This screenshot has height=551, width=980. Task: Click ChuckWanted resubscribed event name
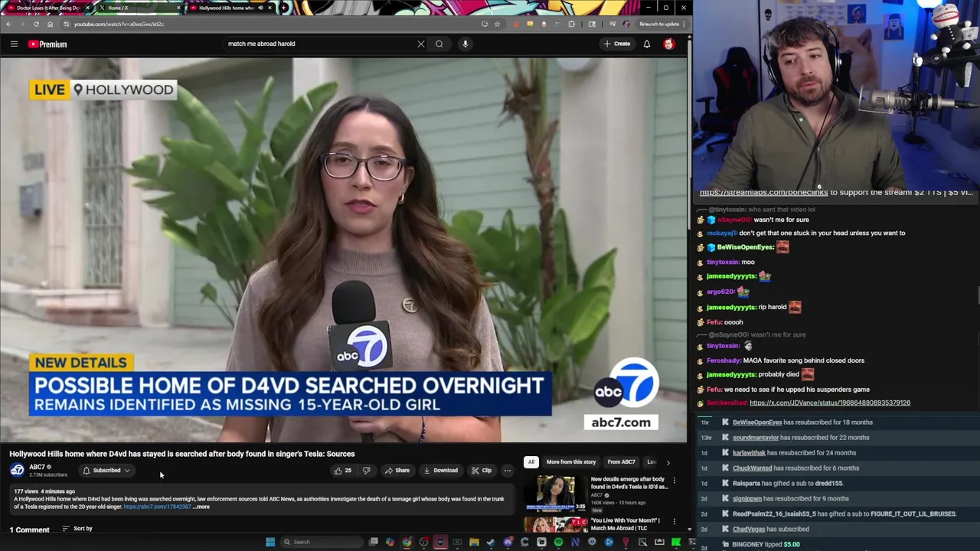point(752,468)
